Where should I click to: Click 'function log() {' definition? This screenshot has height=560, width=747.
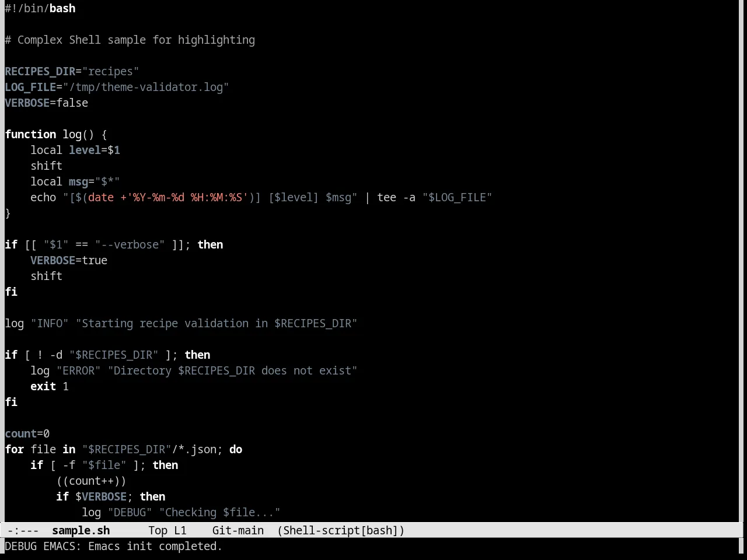(x=56, y=134)
